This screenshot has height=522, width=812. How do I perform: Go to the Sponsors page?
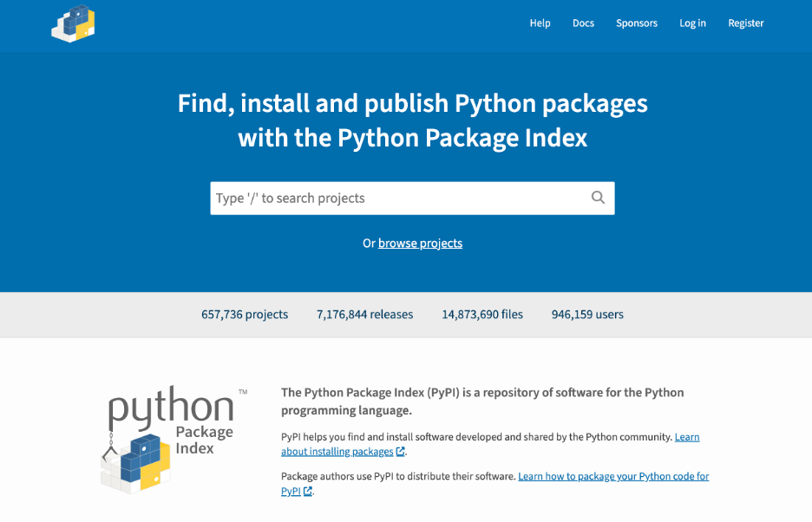click(x=637, y=23)
